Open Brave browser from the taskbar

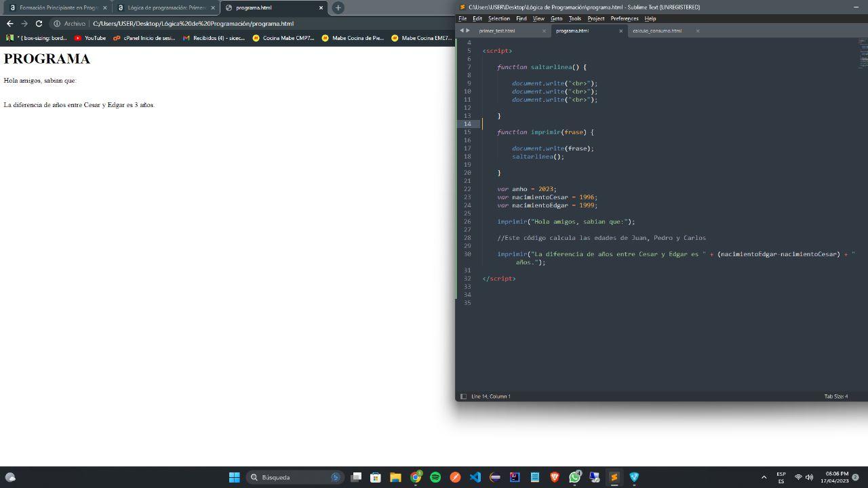point(555,477)
